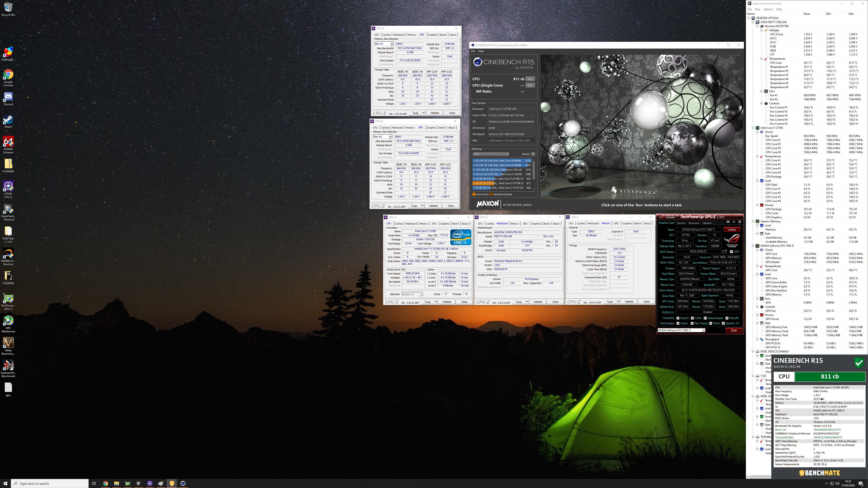Screen dimensions: 868x488
Task: Open the Sensors tab in GPU-Z
Action: (681, 223)
